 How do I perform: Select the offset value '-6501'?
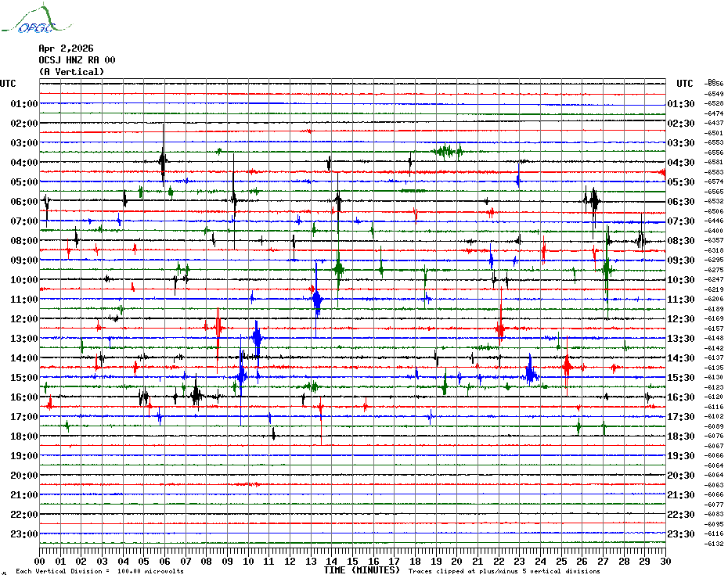click(x=714, y=133)
